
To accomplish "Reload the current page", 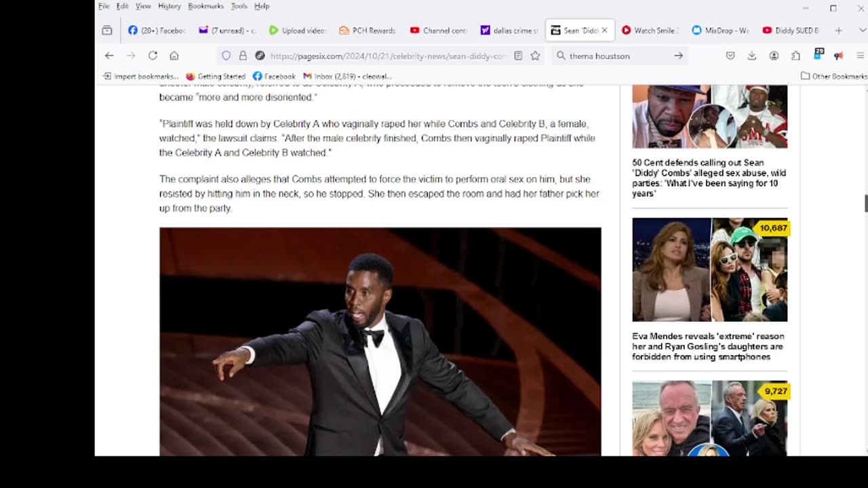I will [x=153, y=56].
